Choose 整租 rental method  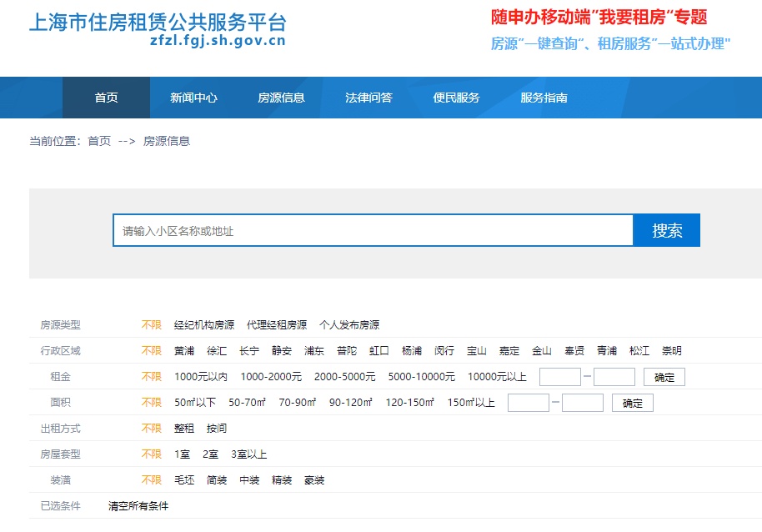[184, 429]
